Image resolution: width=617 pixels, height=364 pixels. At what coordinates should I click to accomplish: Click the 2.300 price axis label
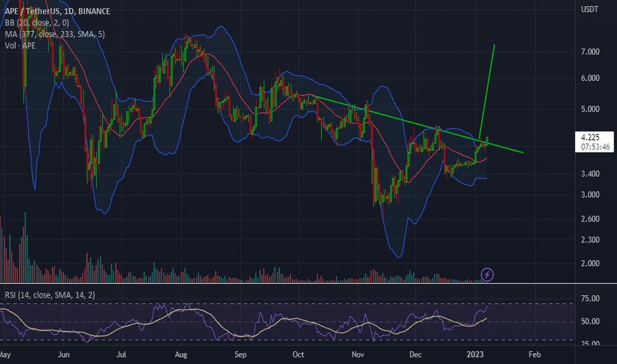pos(591,240)
